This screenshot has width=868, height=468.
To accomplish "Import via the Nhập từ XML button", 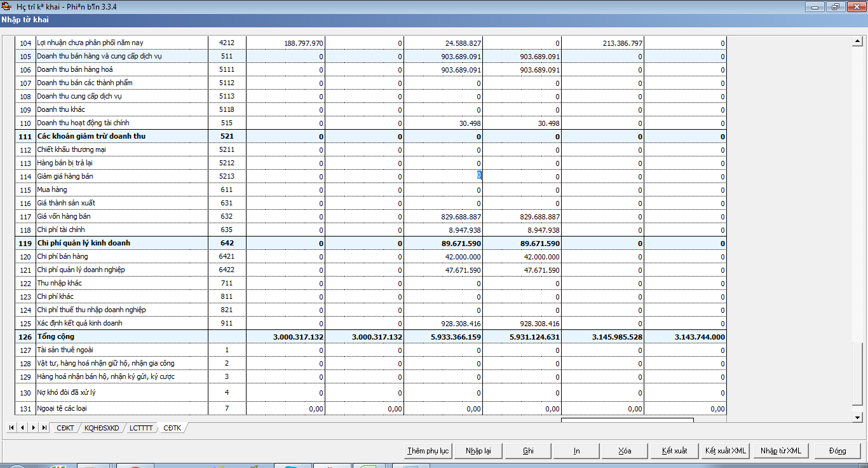I will (780, 451).
